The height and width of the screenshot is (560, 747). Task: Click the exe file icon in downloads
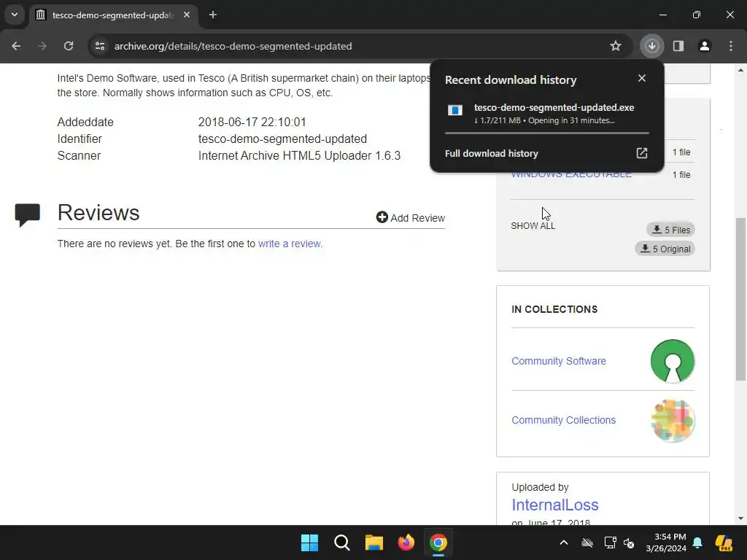(x=455, y=111)
